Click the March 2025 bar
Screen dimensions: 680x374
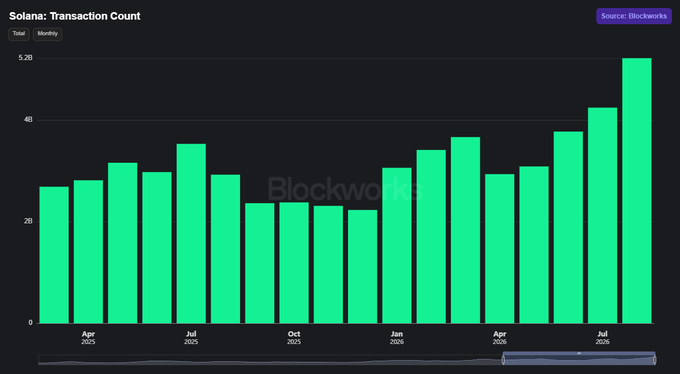point(54,255)
